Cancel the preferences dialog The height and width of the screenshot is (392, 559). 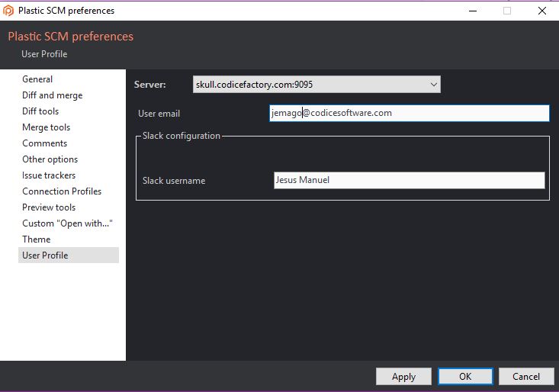(x=526, y=377)
